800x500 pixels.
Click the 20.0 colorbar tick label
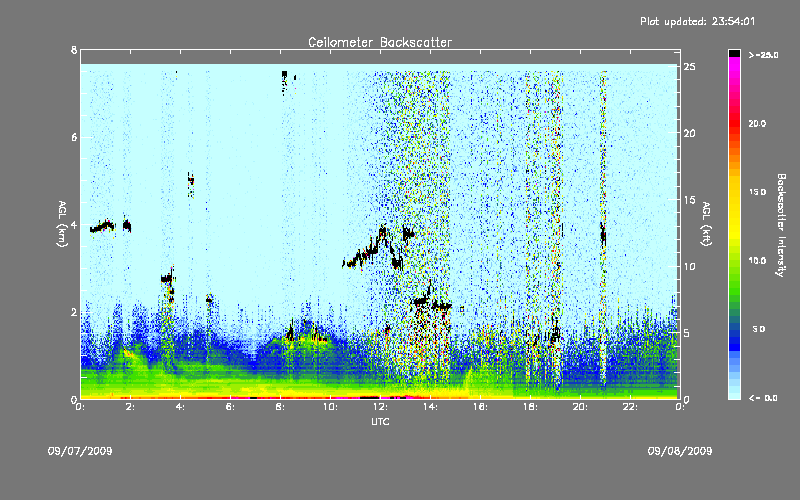(x=757, y=123)
